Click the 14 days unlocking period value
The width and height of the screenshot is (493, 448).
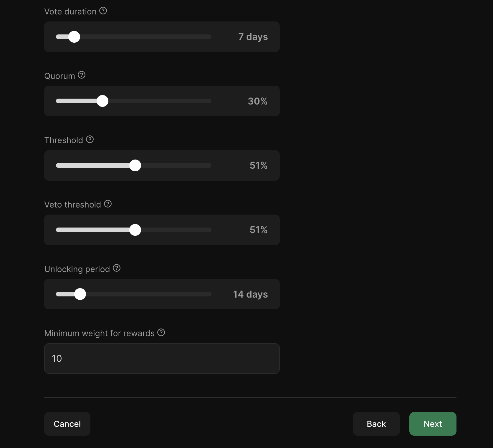pyautogui.click(x=250, y=294)
